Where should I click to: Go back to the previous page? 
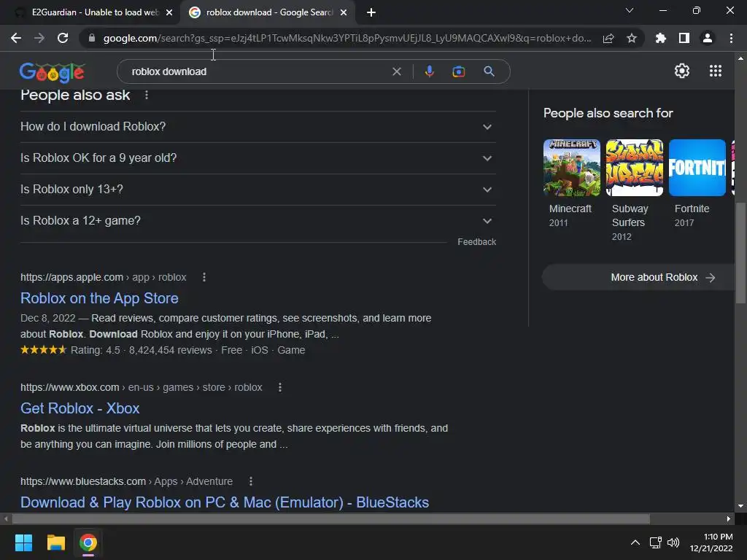click(x=16, y=38)
